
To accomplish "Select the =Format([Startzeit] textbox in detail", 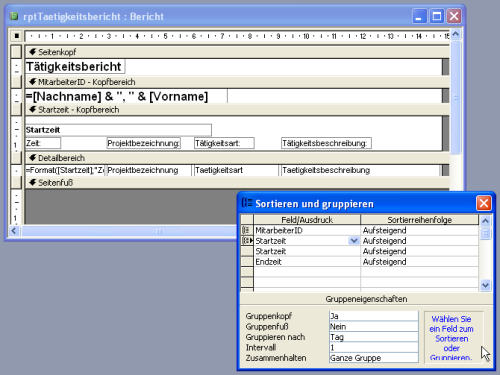I will tap(65, 170).
